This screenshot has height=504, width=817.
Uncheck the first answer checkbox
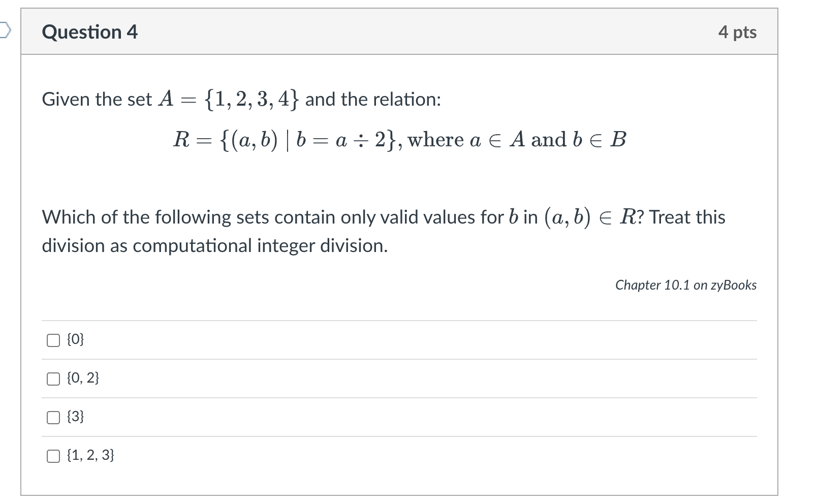52,339
